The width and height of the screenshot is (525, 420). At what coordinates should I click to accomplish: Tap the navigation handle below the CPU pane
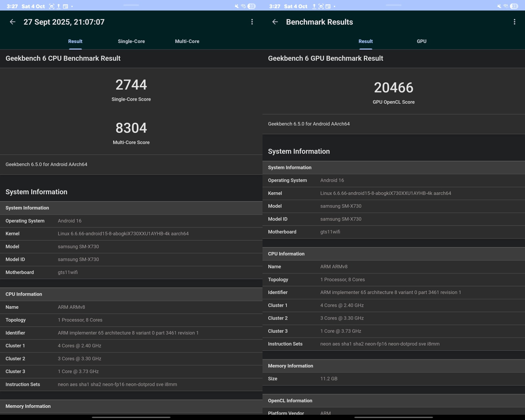click(131, 417)
